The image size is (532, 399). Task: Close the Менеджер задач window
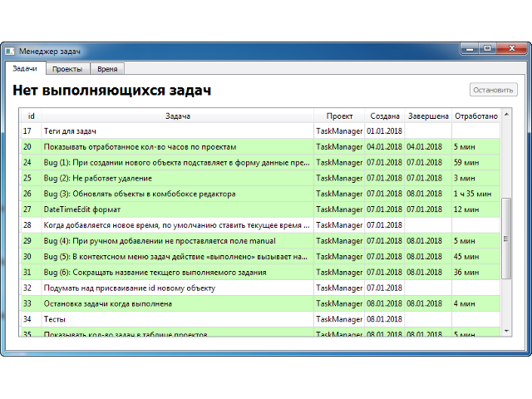pyautogui.click(x=512, y=49)
